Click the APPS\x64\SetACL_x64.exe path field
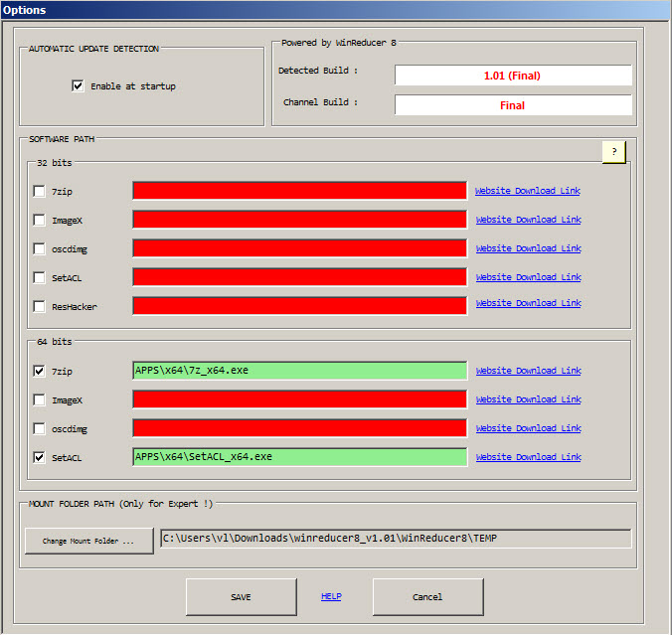 click(299, 457)
